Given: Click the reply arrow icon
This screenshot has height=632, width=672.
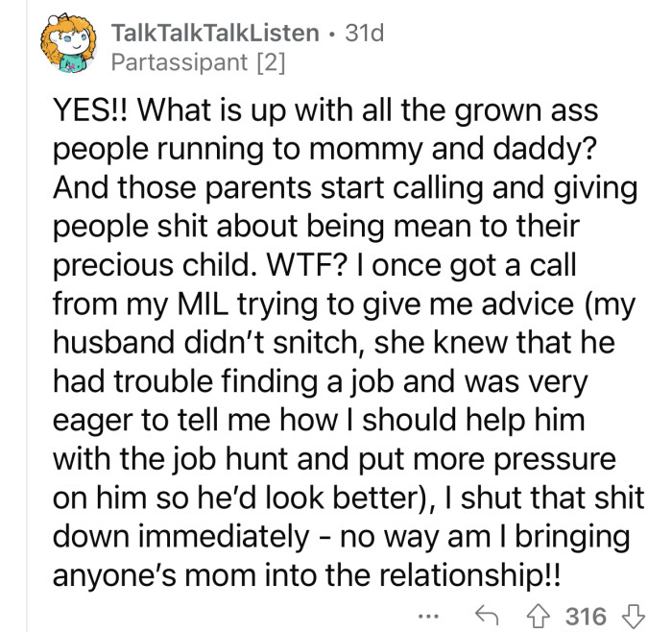Looking at the screenshot, I should pos(487,616).
